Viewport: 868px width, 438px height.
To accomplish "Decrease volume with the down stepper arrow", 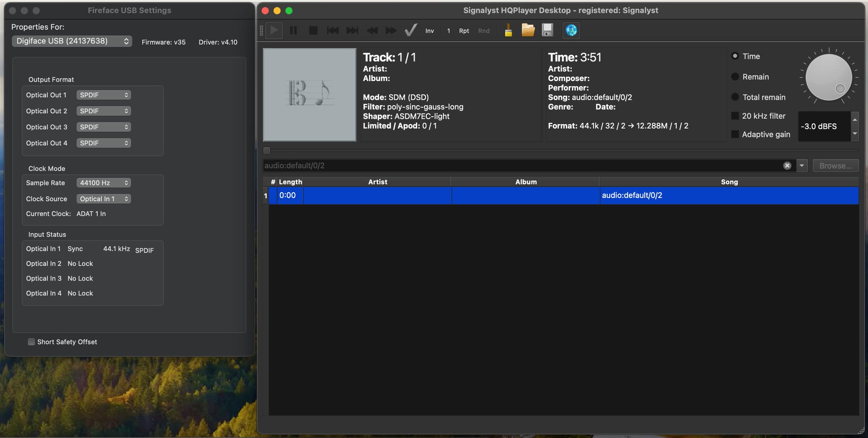I will click(855, 134).
